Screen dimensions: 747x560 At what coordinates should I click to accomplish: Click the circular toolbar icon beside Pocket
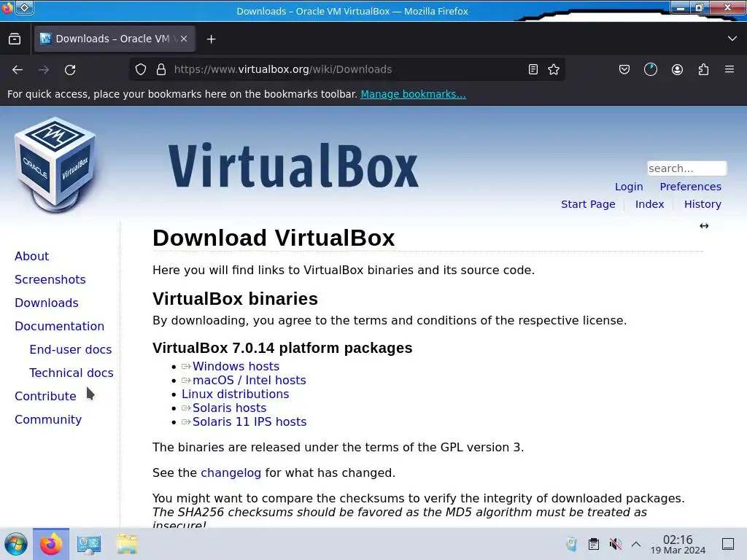click(651, 69)
